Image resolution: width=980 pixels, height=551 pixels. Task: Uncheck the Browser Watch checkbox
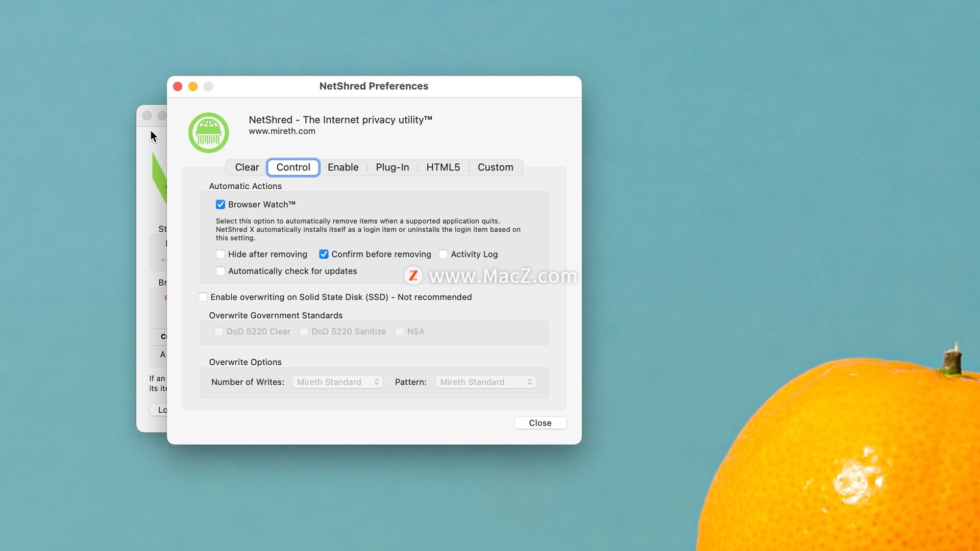pos(220,205)
